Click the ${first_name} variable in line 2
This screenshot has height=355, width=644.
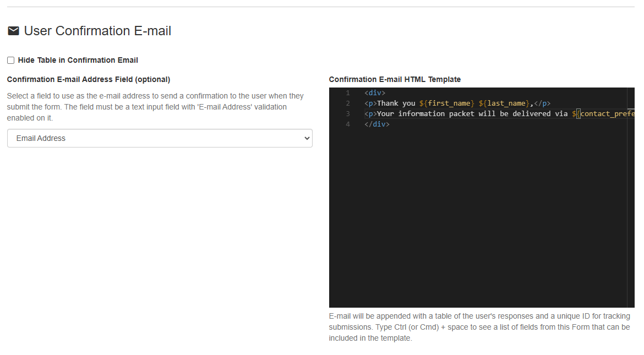click(446, 103)
